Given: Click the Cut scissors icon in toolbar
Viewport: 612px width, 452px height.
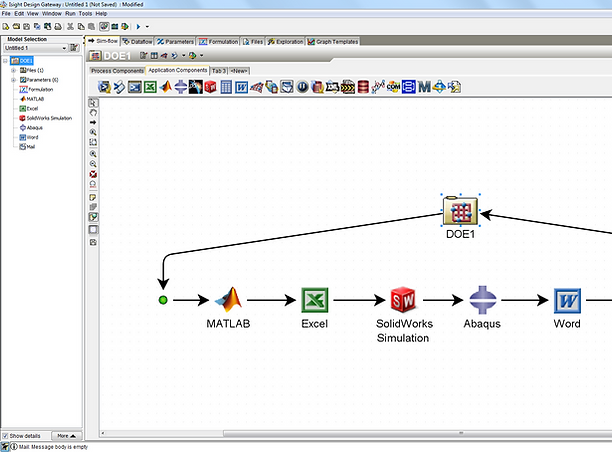Looking at the screenshot, I should [70, 27].
